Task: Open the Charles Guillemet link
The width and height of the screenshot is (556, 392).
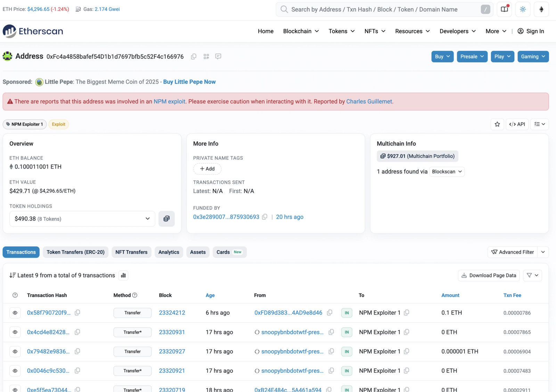Action: pyautogui.click(x=369, y=101)
